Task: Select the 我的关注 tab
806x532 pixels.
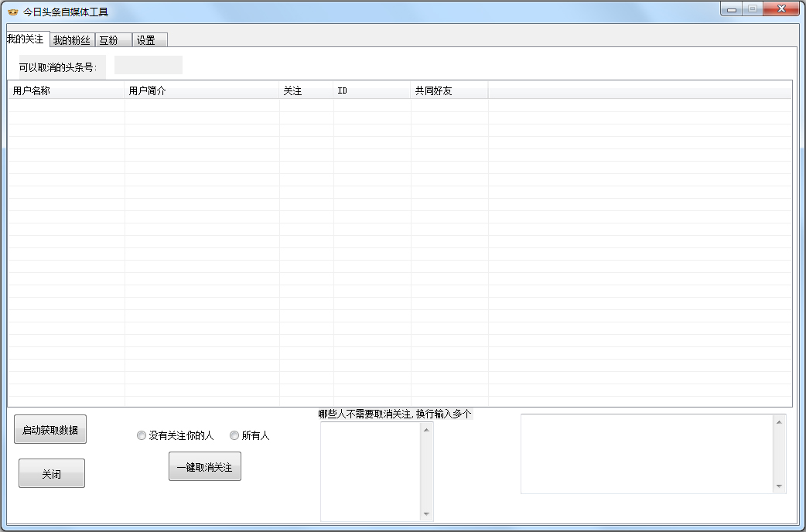Action: 26,39
